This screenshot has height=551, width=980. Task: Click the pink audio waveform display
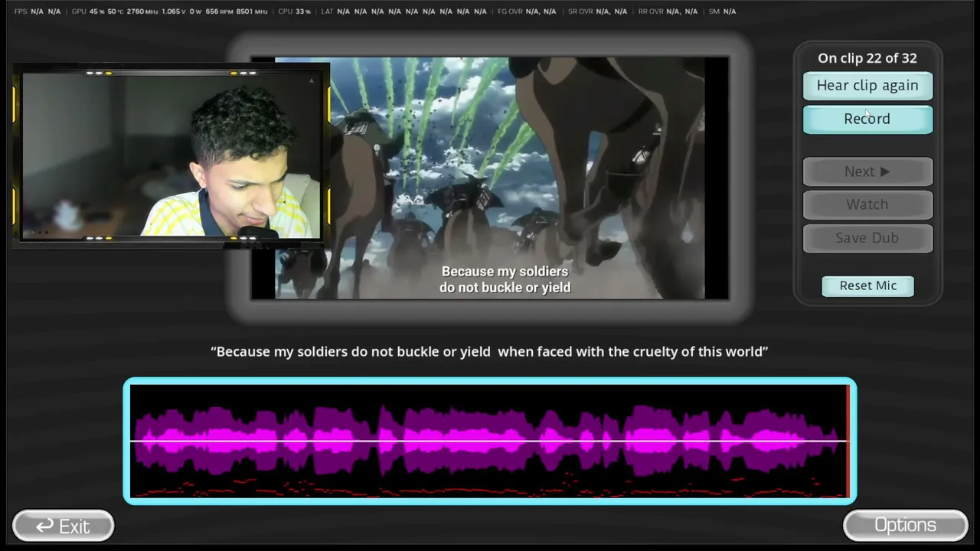point(490,441)
